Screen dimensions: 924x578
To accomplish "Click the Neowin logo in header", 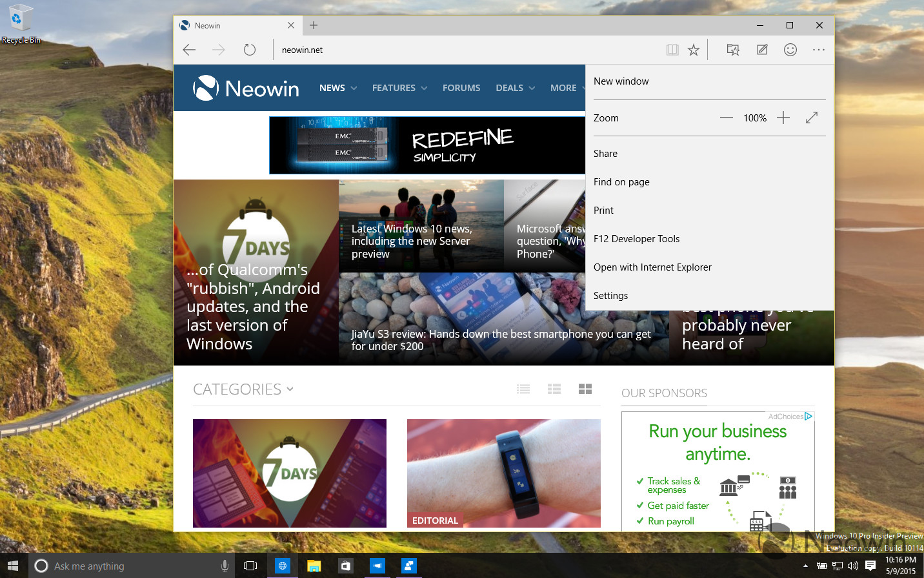I will (x=246, y=88).
